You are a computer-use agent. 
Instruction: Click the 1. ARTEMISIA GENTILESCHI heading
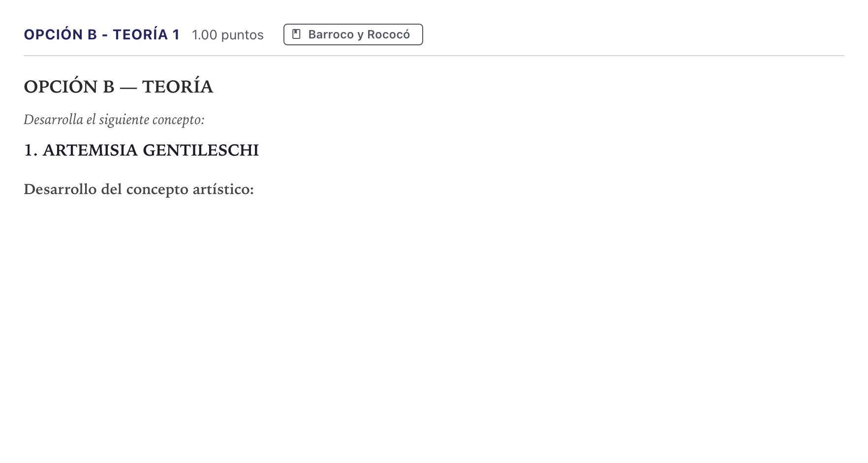click(141, 150)
